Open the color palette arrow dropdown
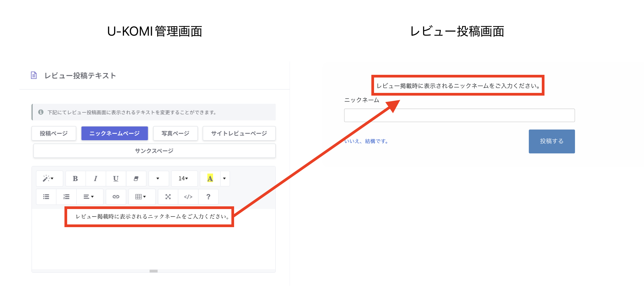The width and height of the screenshot is (644, 296). (224, 179)
